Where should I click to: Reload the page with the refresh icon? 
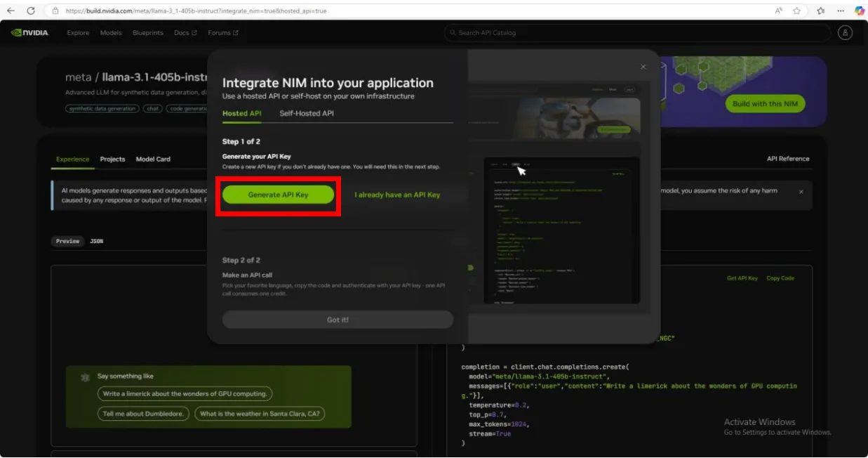(31, 11)
